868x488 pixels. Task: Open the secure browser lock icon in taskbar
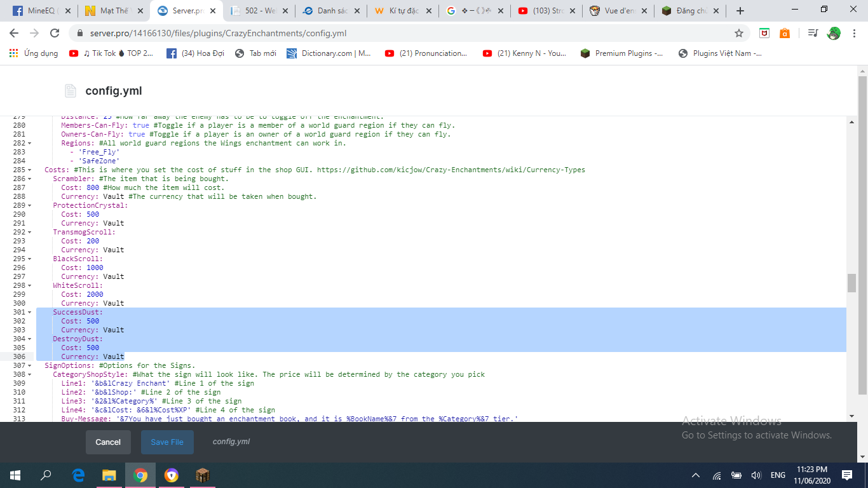[172, 475]
